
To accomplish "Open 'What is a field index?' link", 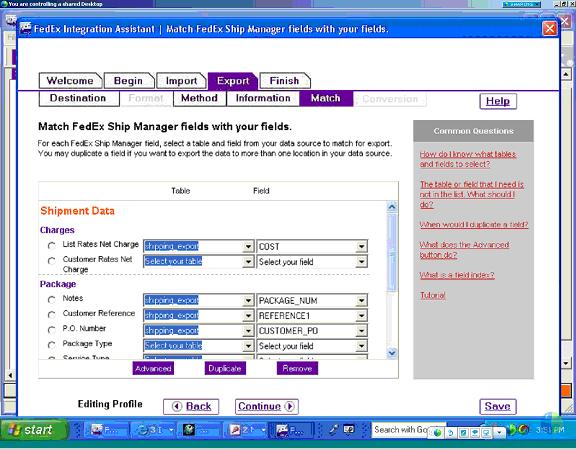I will coord(457,275).
